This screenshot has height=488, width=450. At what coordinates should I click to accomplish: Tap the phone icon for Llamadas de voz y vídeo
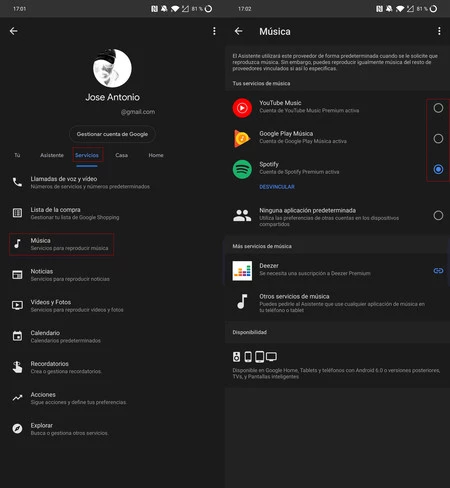[17, 182]
